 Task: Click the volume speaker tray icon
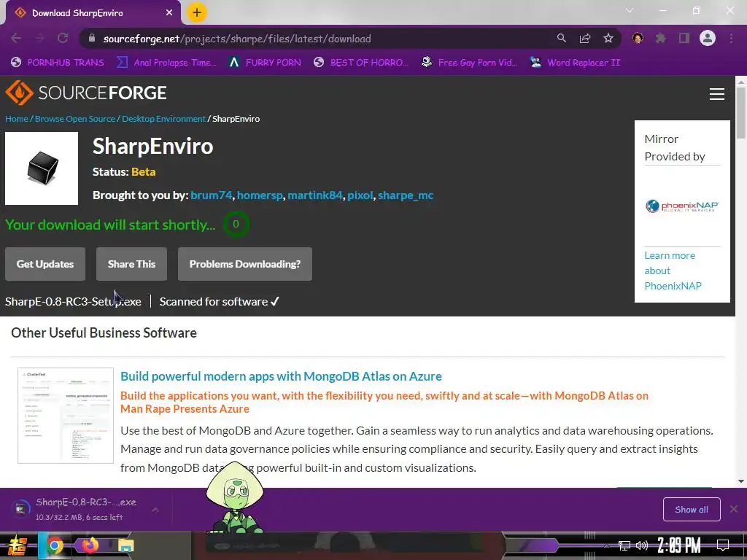(x=642, y=545)
